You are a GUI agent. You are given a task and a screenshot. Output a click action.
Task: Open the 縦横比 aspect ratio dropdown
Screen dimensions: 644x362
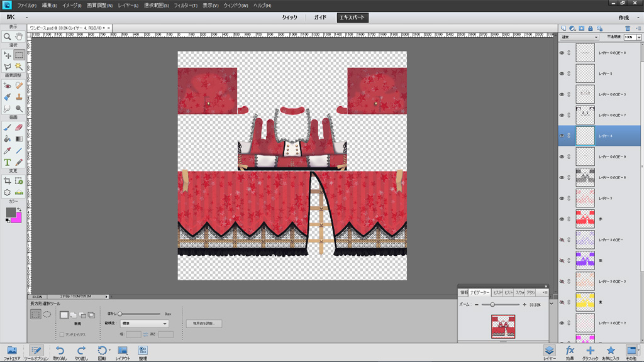pyautogui.click(x=145, y=324)
